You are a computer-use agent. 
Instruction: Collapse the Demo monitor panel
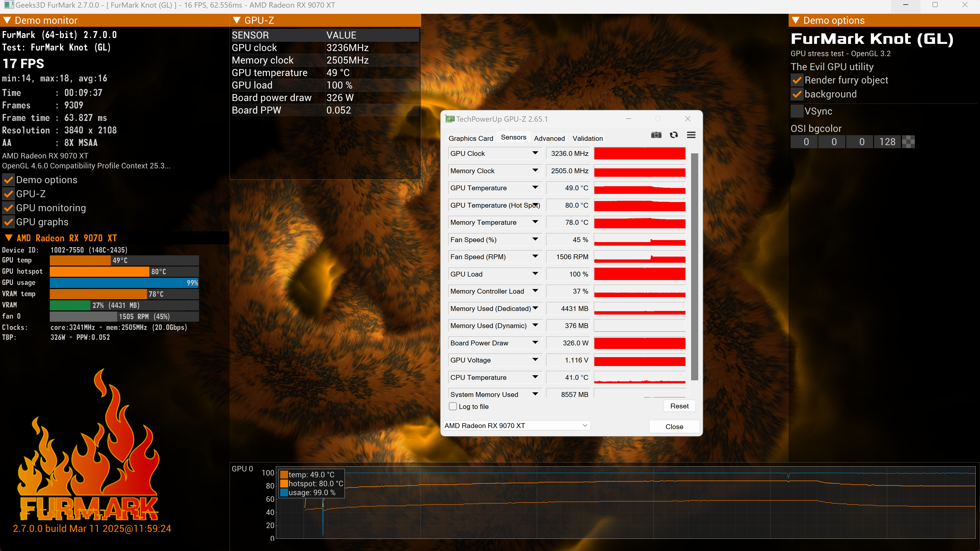[x=7, y=20]
